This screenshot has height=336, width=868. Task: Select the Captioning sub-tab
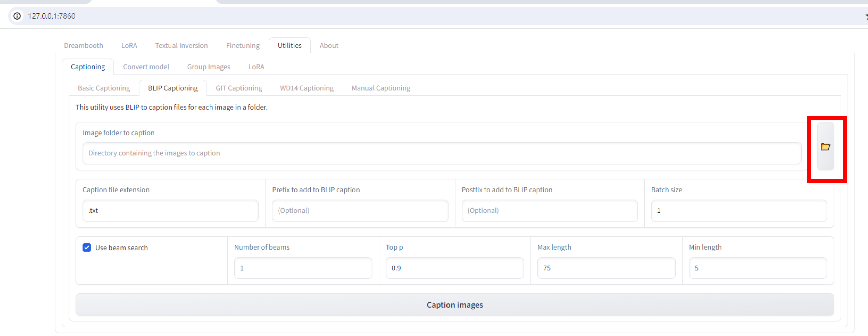point(88,67)
